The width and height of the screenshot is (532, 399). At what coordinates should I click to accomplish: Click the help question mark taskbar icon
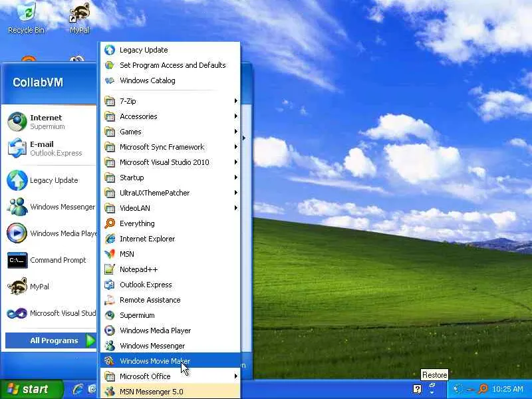[418, 389]
